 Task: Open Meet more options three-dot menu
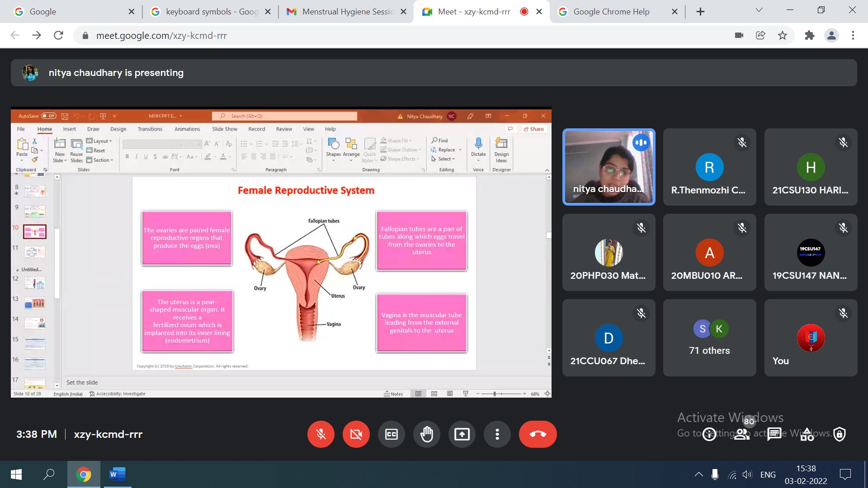[x=497, y=434]
